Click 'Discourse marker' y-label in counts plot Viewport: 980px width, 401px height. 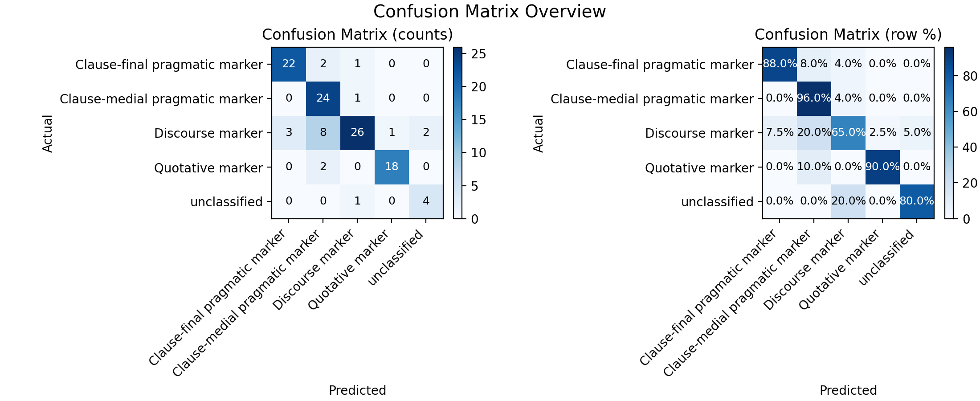pos(208,133)
